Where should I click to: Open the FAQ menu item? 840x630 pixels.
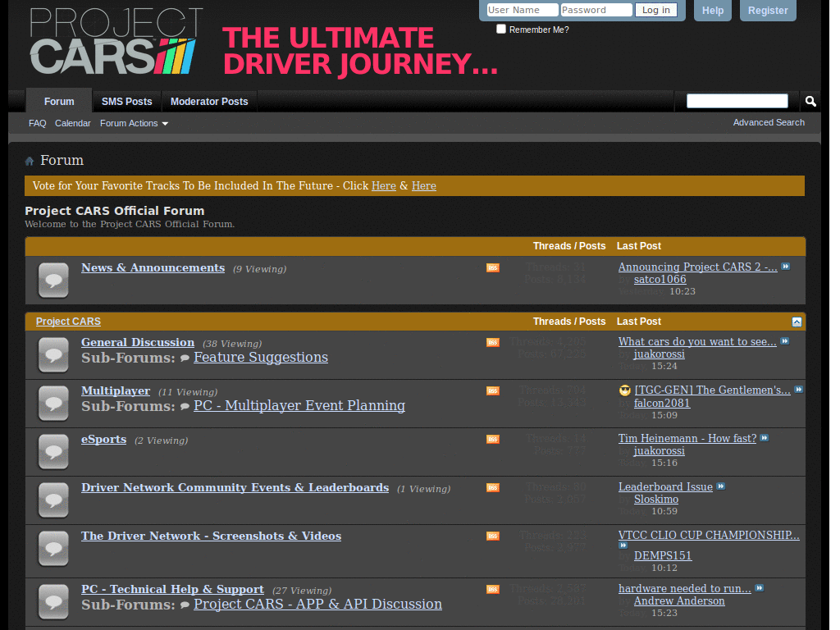point(38,123)
